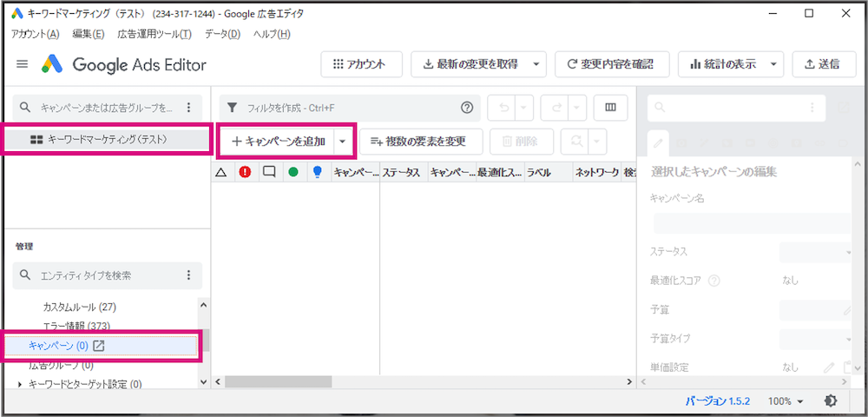Viewport: 868px width, 417px height.
Task: Open the 100% zoom level dropdown
Action: (785, 401)
